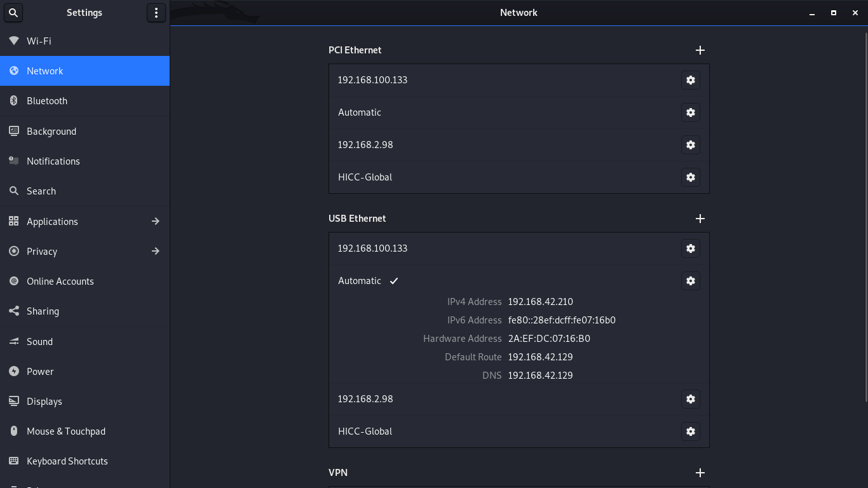Image resolution: width=868 pixels, height=488 pixels.
Task: Click the IPv6 address fe80::28ef:dcff:fe07:16b0
Action: click(562, 320)
